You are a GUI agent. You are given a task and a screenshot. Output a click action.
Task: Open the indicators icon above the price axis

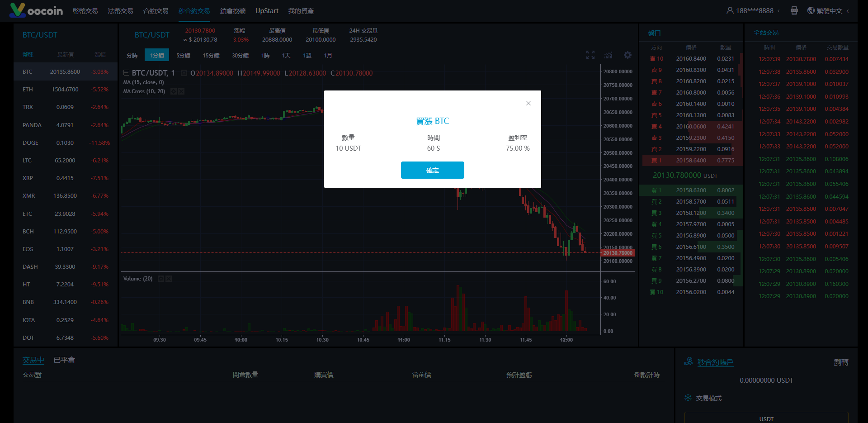(x=608, y=55)
